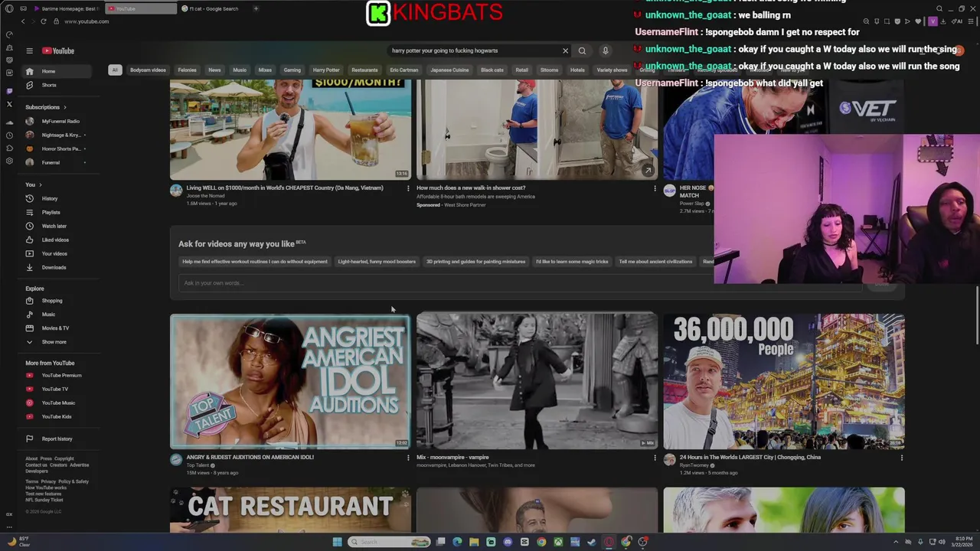Reload the page with the refresh icon

(43, 21)
